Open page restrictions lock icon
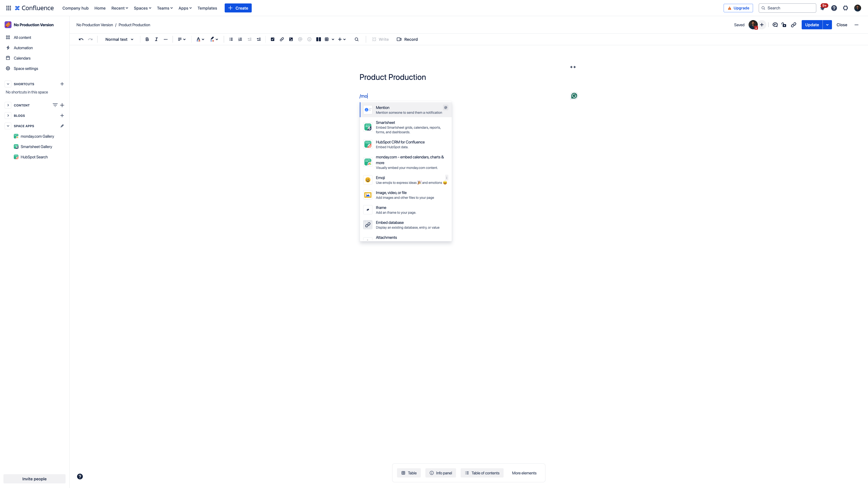Viewport: 868px width, 488px height. click(x=784, y=25)
